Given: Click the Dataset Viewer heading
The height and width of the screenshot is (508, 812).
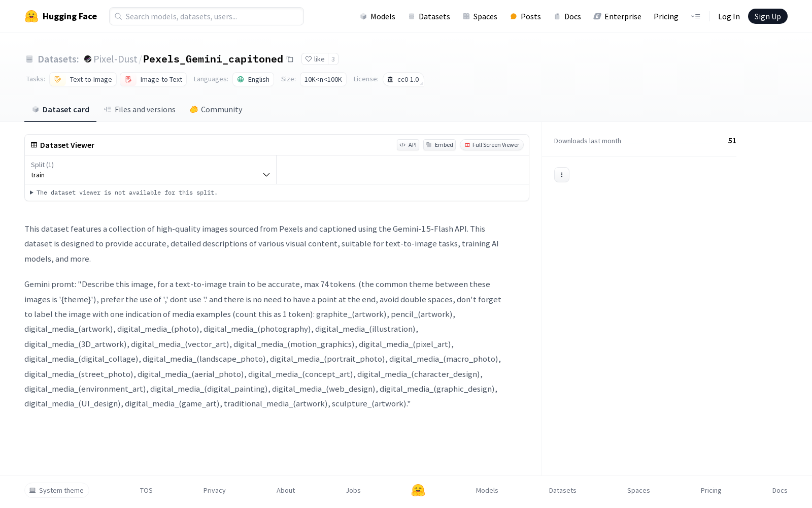Looking at the screenshot, I should click(x=67, y=145).
